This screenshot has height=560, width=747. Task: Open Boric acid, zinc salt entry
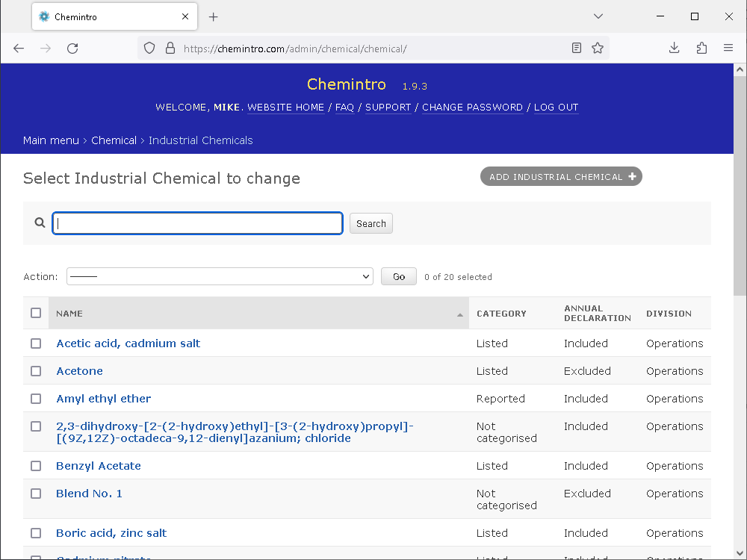tap(111, 533)
